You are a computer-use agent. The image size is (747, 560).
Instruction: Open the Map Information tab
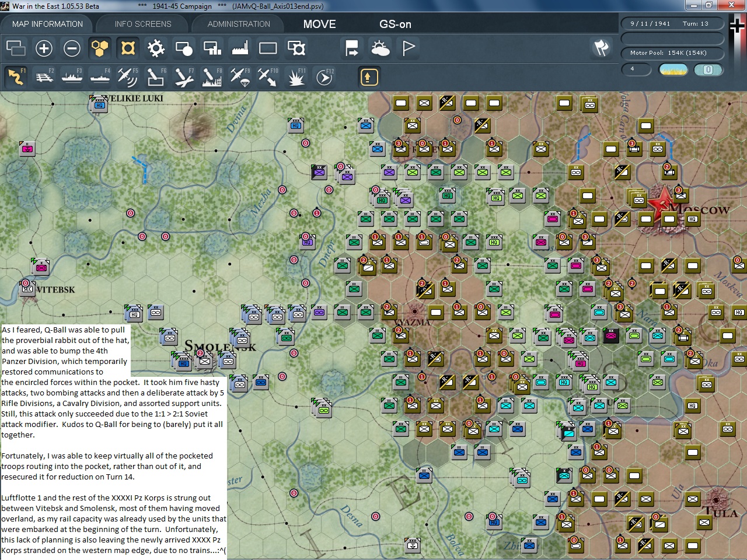click(47, 24)
